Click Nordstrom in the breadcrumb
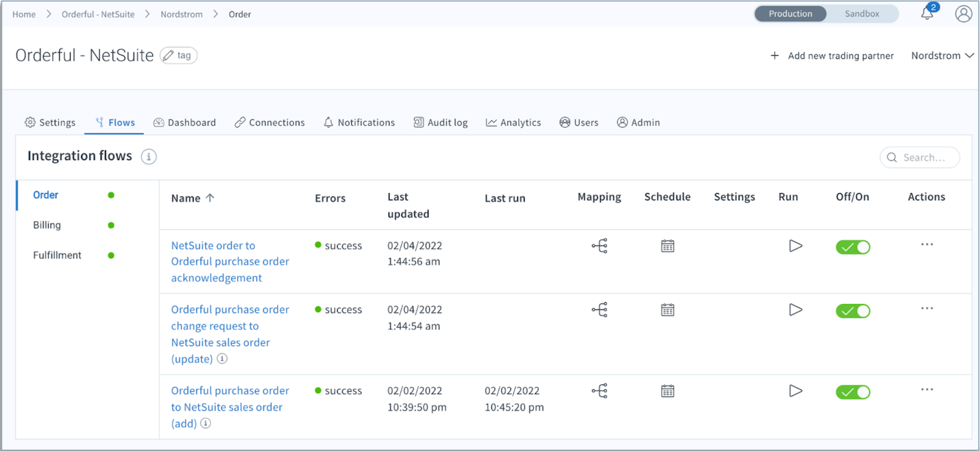Screen dimensions: 980x451 [181, 14]
